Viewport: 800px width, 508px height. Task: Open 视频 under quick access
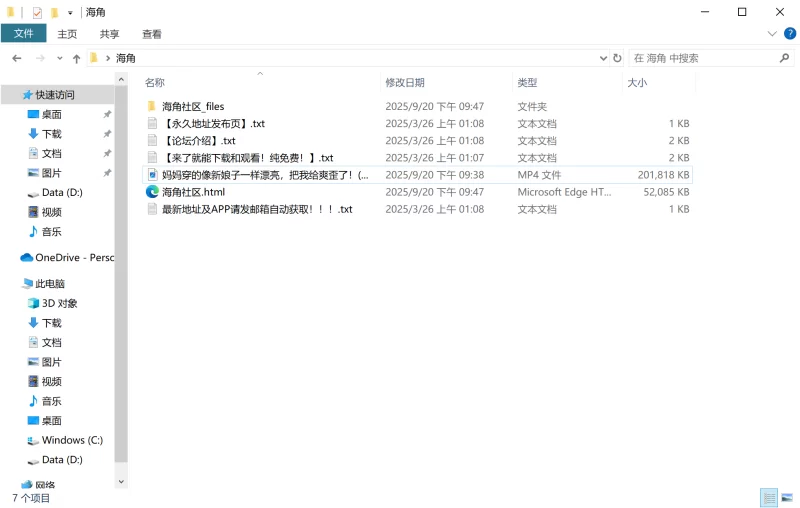[52, 212]
